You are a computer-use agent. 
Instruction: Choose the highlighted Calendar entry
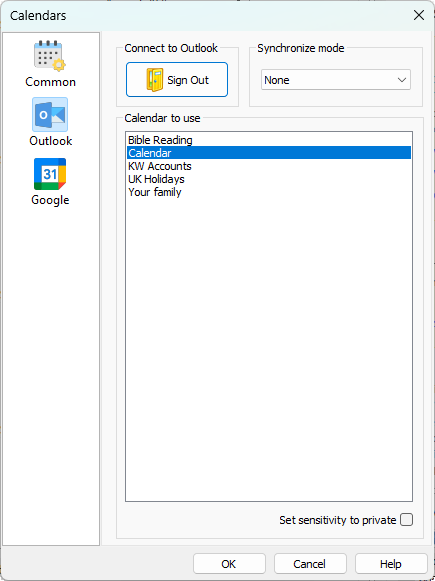269,153
